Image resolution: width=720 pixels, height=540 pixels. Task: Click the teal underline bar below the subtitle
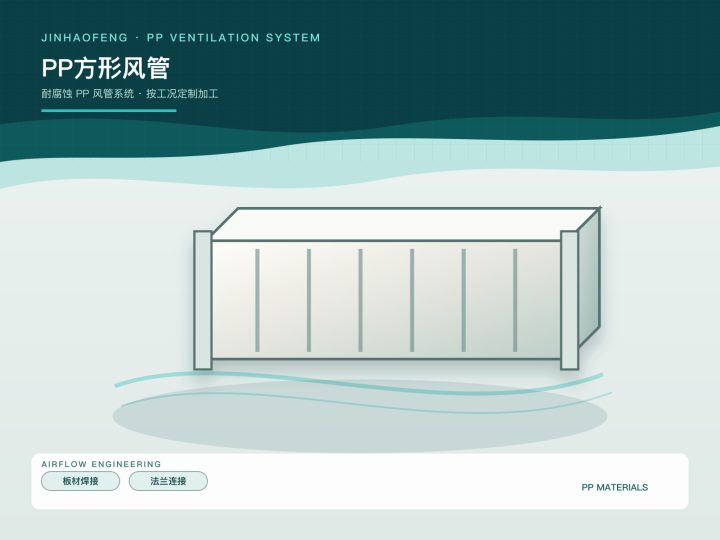point(109,110)
